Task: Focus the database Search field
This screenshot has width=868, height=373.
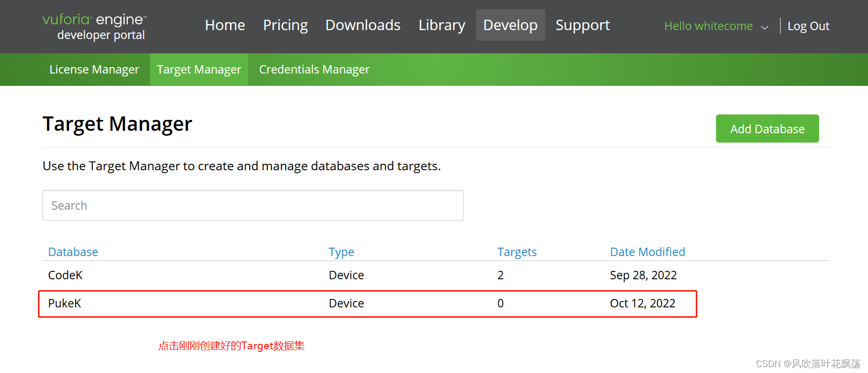Action: click(253, 205)
